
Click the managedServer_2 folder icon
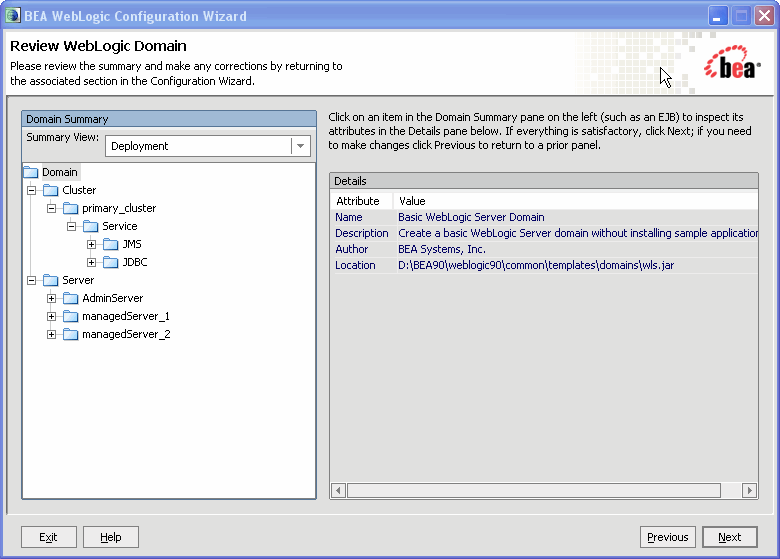(x=71, y=334)
